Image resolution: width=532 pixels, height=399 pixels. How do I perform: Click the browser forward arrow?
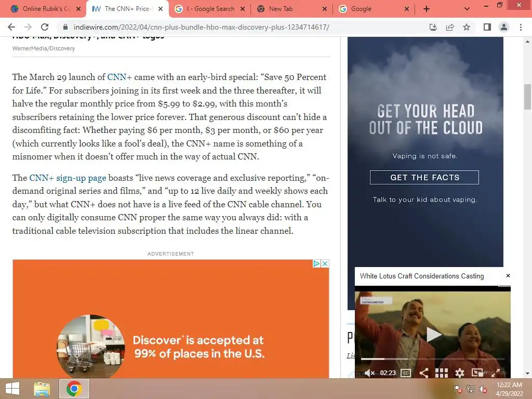[28, 27]
